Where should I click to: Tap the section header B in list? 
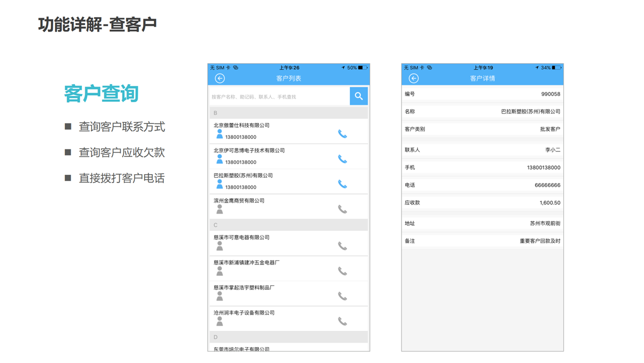pyautogui.click(x=289, y=113)
